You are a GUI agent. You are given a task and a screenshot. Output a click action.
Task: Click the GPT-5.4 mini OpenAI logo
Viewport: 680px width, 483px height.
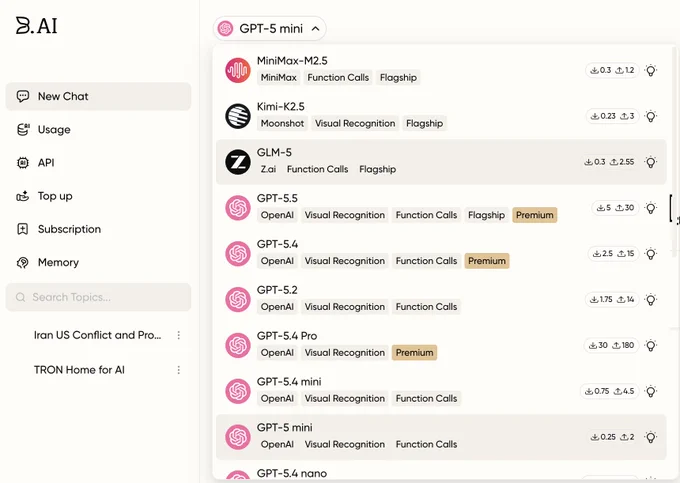pyautogui.click(x=238, y=391)
